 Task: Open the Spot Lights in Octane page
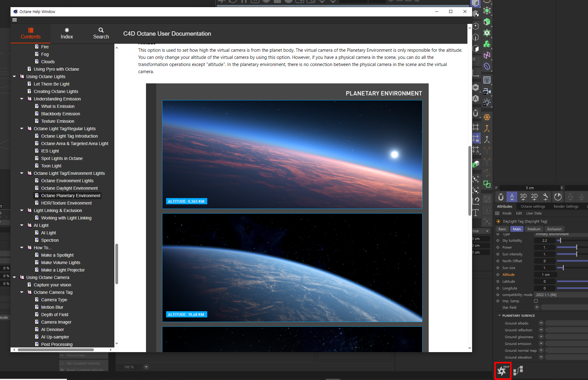coord(62,158)
